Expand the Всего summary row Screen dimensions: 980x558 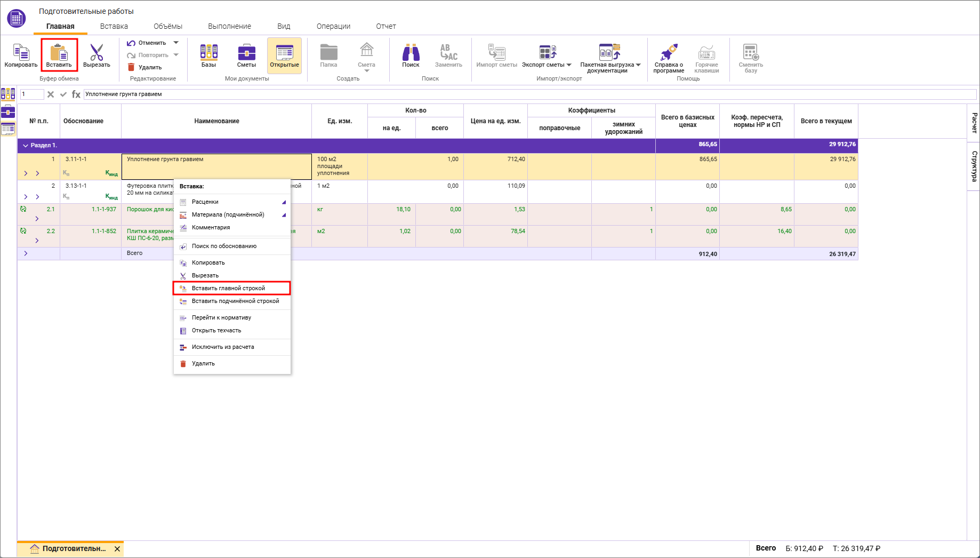pos(26,253)
